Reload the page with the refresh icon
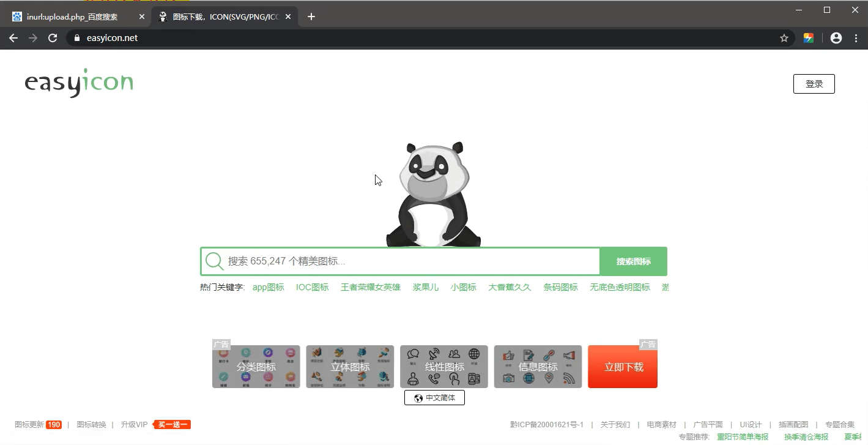This screenshot has height=445, width=868. [x=53, y=38]
